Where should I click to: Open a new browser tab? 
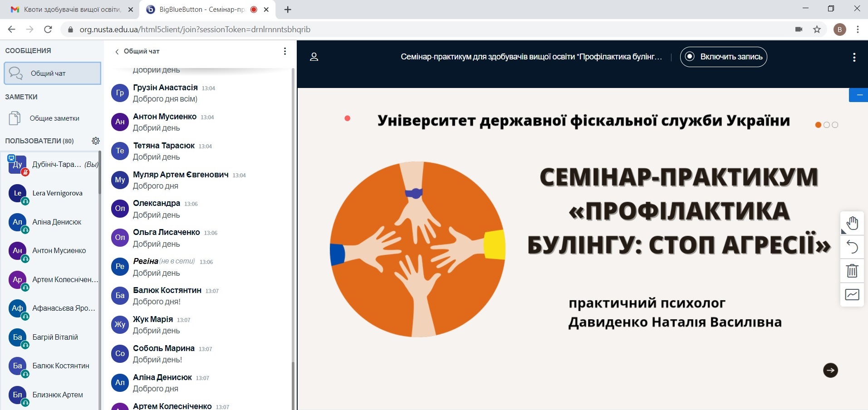coord(288,10)
